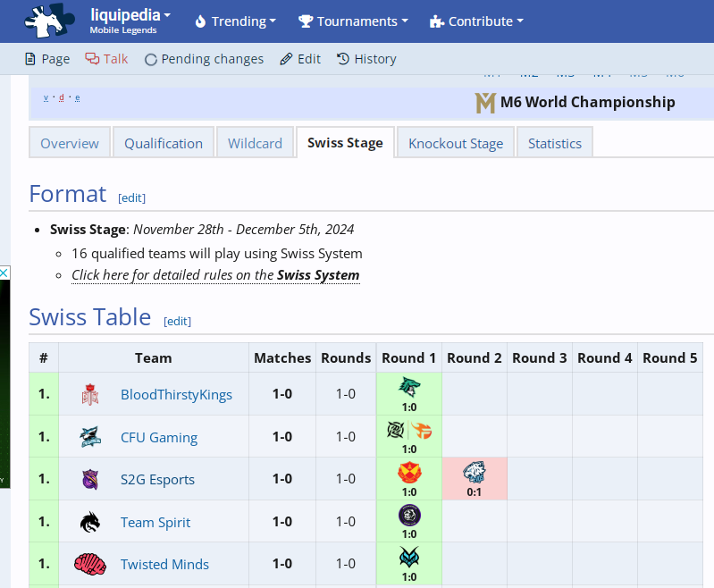Open the Twisted Minds team page
The width and height of the screenshot is (714, 588).
(164, 564)
